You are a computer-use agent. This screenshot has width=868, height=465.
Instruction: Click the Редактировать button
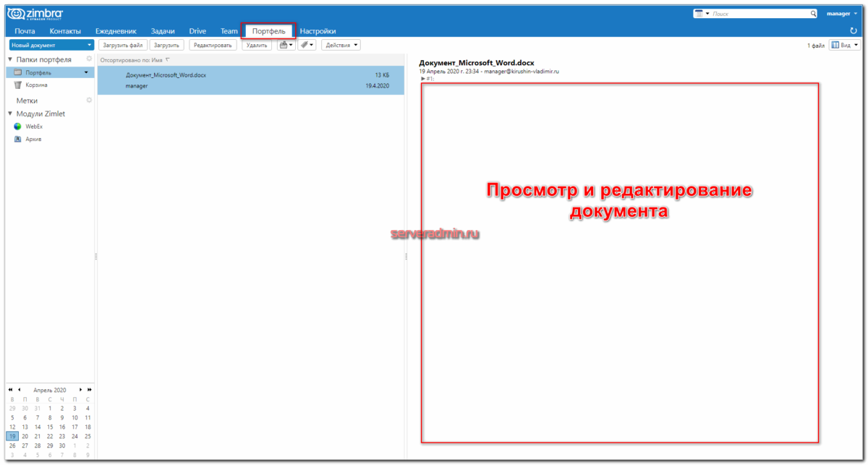point(213,45)
